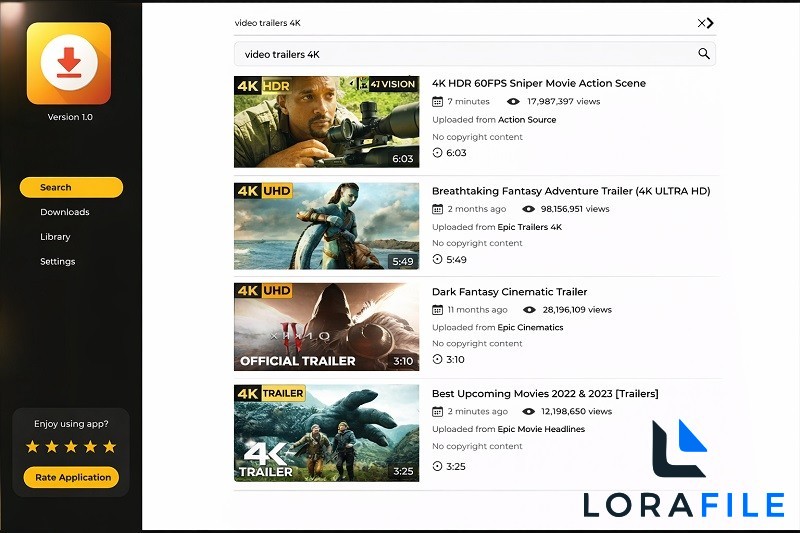Click clock icon next to 3:10 duration

click(x=437, y=359)
